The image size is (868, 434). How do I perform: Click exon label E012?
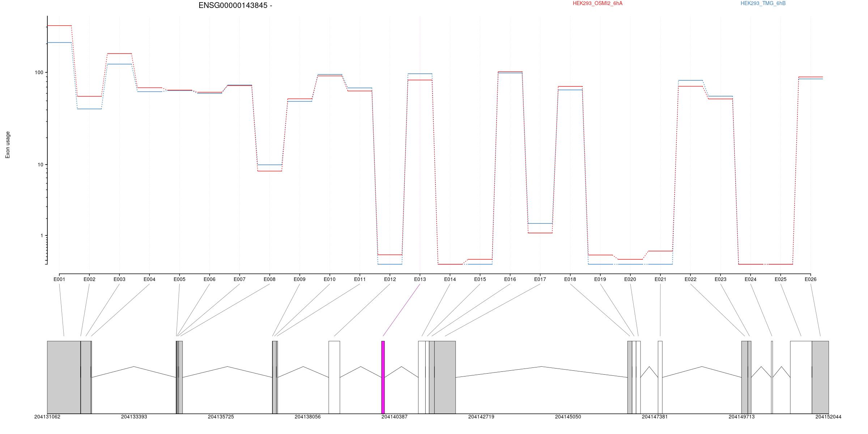(390, 279)
